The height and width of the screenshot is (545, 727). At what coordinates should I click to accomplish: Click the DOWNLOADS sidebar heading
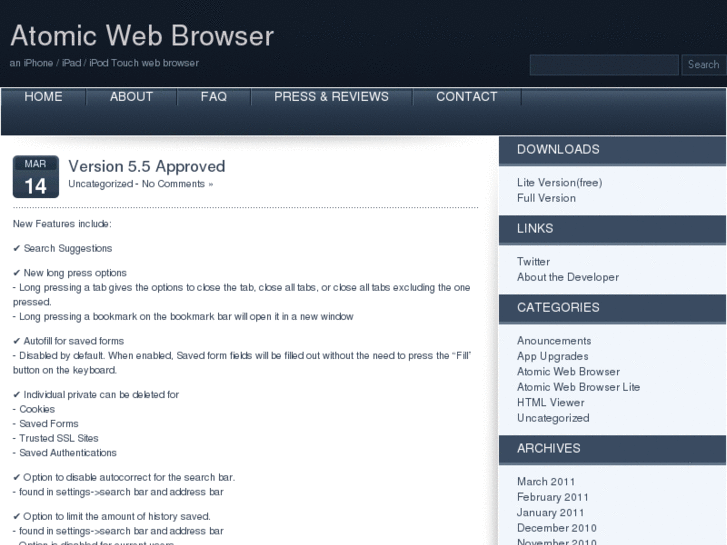tap(558, 149)
